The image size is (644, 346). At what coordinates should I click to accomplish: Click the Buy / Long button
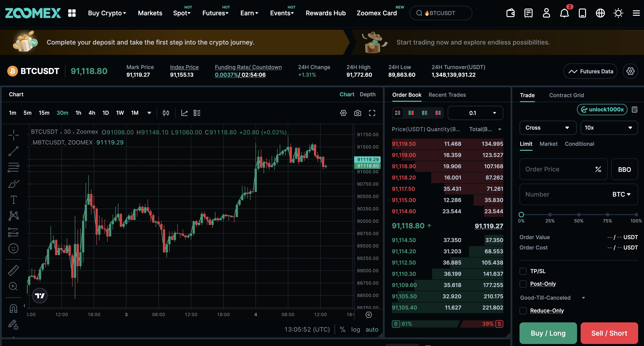[548, 333]
